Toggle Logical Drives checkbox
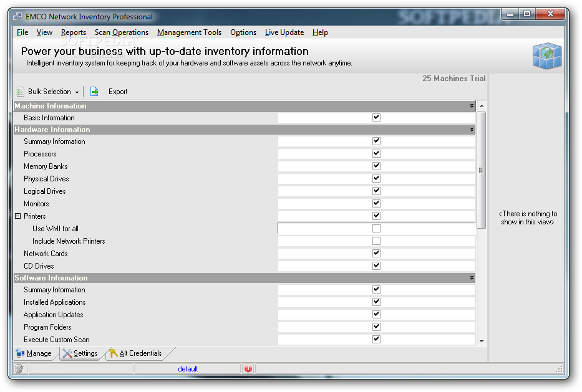The width and height of the screenshot is (582, 392). click(376, 191)
